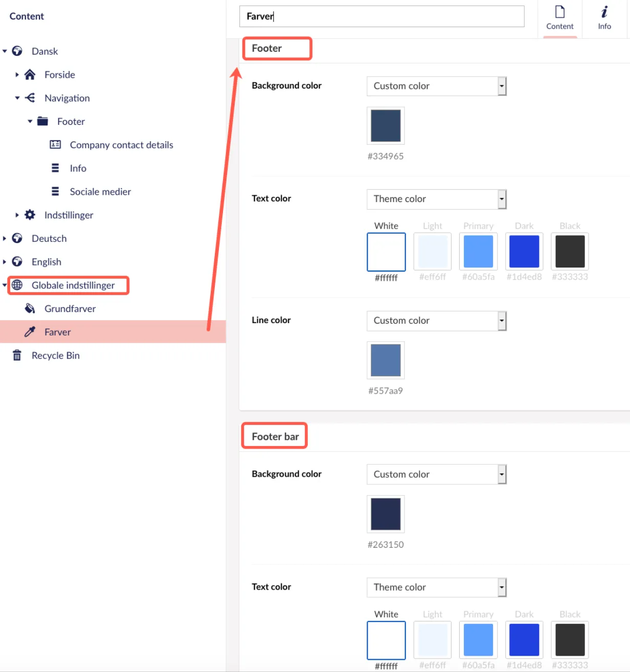Select White swatch for Footer bar text
Screen dimensions: 630x672
pos(386,640)
